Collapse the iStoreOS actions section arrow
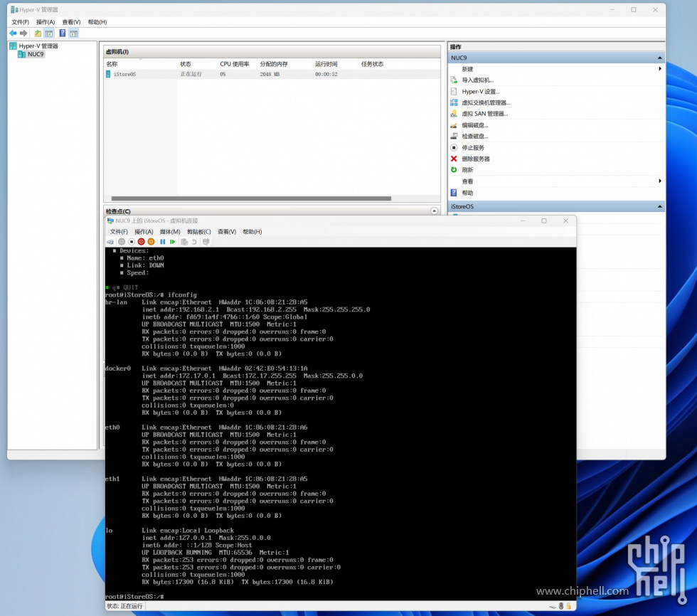The height and width of the screenshot is (616, 697). (x=660, y=207)
